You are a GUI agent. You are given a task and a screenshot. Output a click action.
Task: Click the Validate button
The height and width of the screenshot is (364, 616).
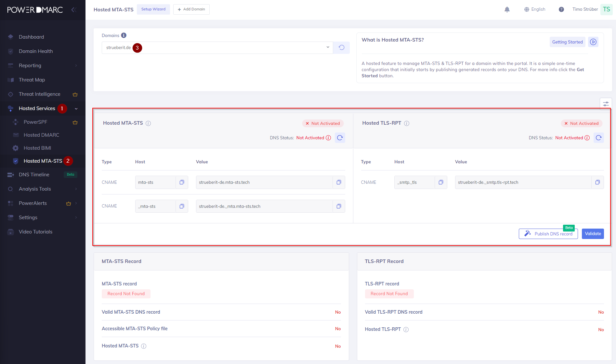pyautogui.click(x=593, y=234)
